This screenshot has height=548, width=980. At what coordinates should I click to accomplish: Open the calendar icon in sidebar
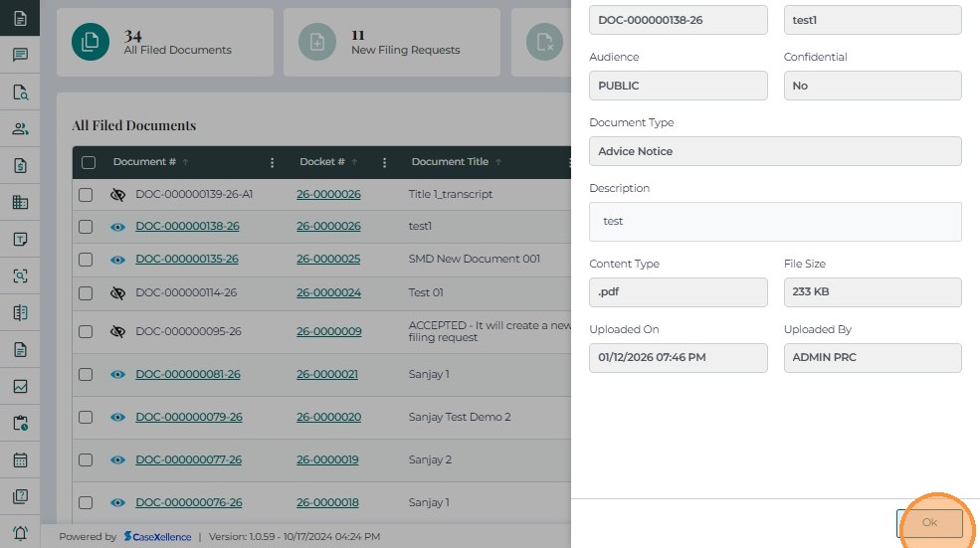(x=20, y=460)
